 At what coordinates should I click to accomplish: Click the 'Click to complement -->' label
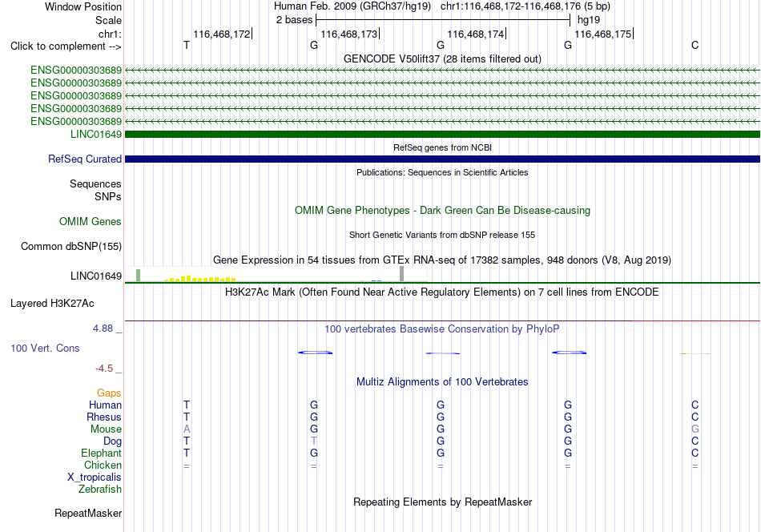pos(66,46)
